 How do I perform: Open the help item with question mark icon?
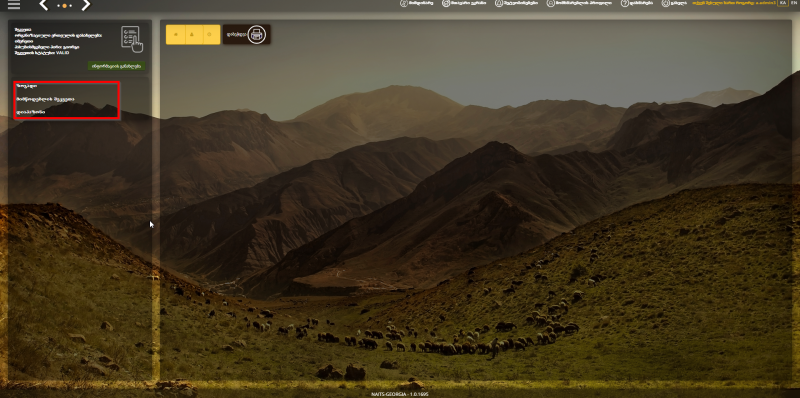(637, 3)
